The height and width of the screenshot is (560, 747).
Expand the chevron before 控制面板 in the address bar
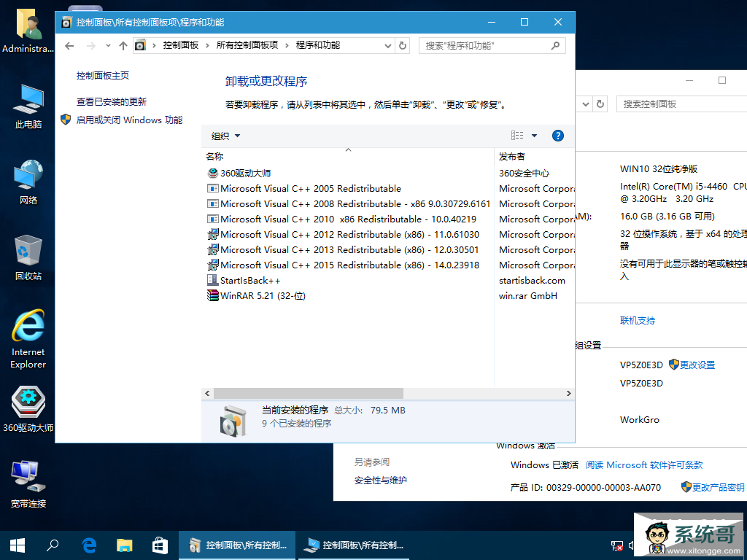point(154,46)
